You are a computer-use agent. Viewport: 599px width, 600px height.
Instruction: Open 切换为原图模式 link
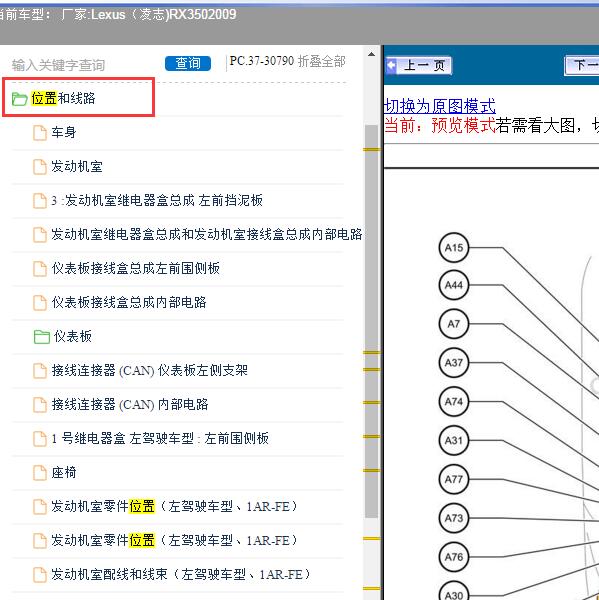click(439, 106)
